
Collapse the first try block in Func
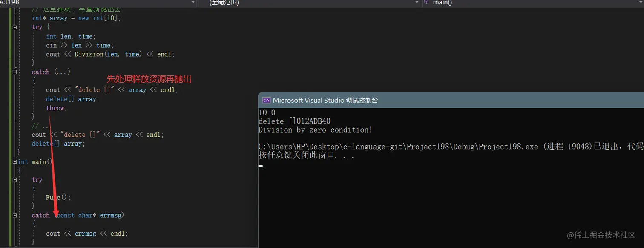[14, 27]
